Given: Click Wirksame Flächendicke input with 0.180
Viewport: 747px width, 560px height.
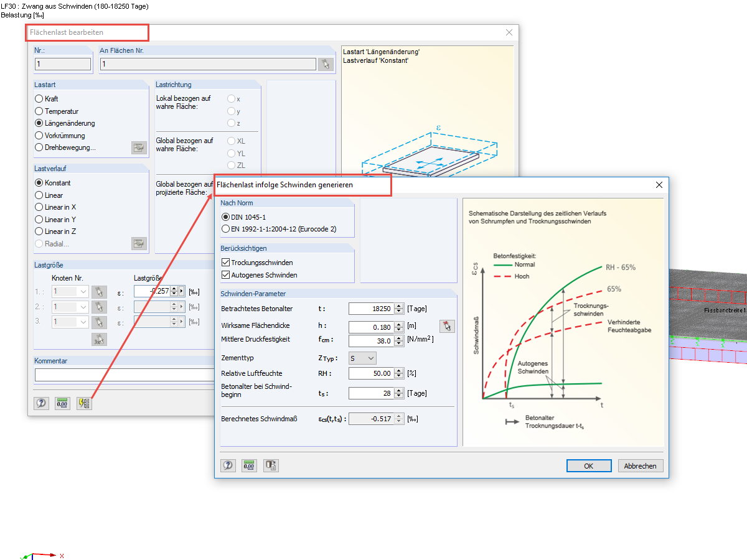Looking at the screenshot, I should pyautogui.click(x=371, y=326).
